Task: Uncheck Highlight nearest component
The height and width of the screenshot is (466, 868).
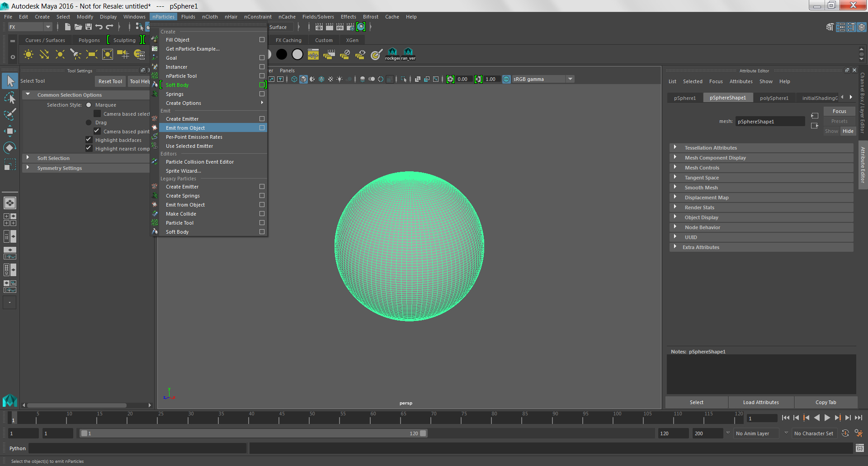Action: (89, 148)
